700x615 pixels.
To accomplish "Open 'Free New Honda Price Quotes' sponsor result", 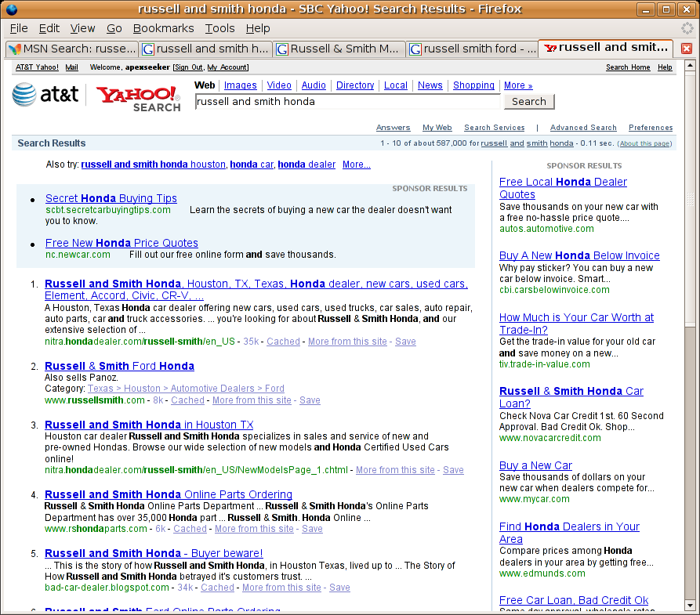I will (122, 243).
